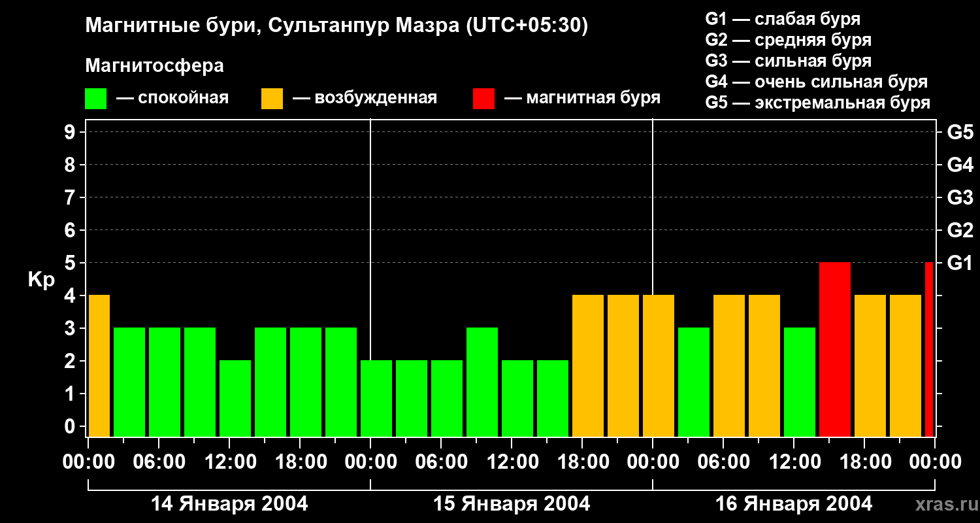This screenshot has width=980, height=523.
Task: Click the 12:00 time label for 15 January
Action: click(513, 462)
